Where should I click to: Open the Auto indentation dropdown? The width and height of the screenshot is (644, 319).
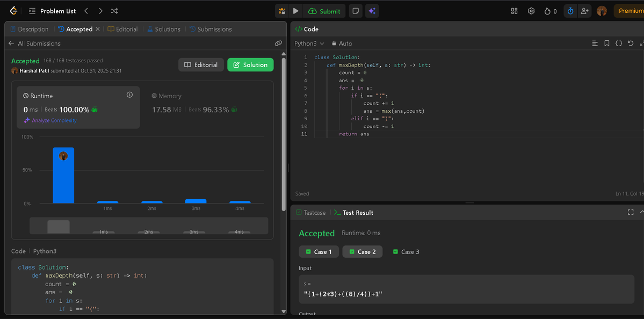pyautogui.click(x=342, y=44)
